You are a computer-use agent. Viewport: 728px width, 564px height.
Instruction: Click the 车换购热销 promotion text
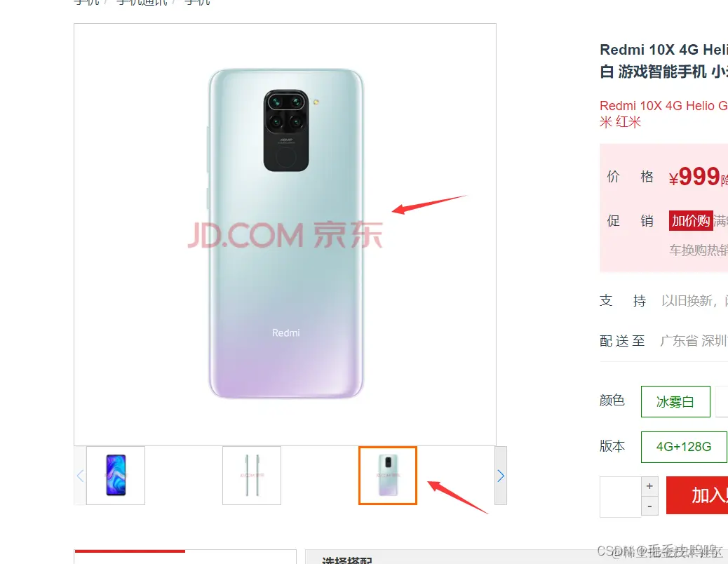click(x=699, y=250)
